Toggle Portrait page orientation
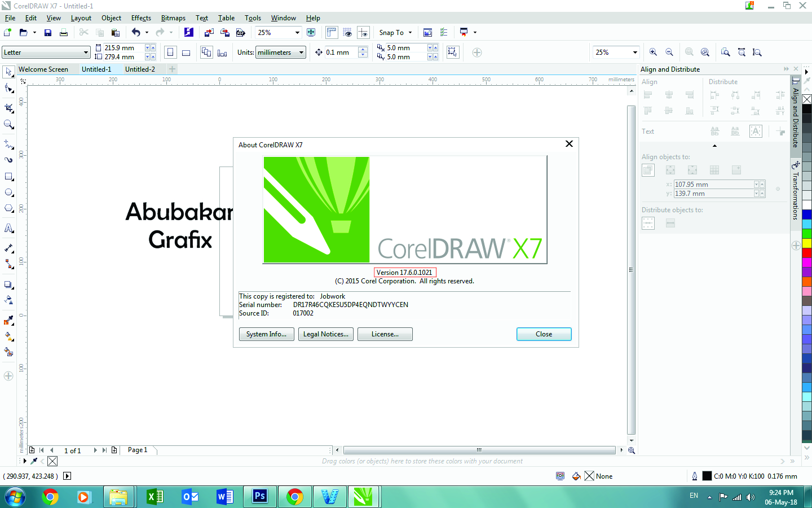The width and height of the screenshot is (812, 508). pos(170,52)
